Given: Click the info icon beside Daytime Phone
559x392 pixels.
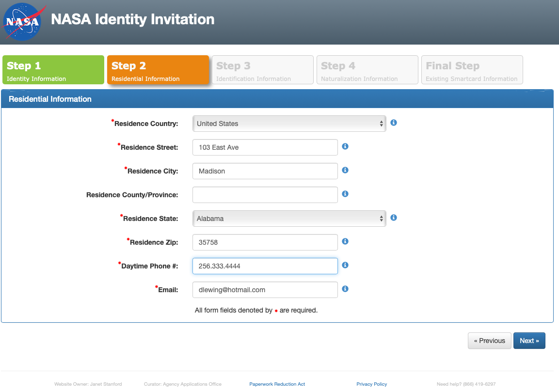Looking at the screenshot, I should 345,265.
